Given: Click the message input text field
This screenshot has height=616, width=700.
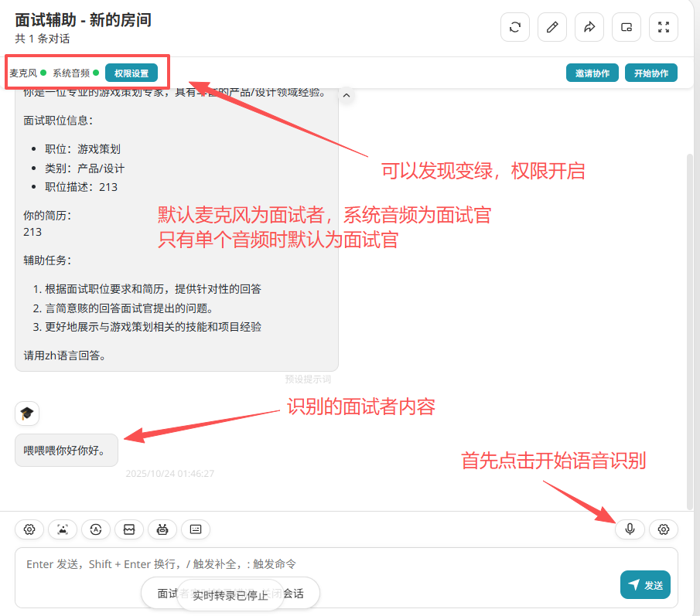Looking at the screenshot, I should [309, 565].
